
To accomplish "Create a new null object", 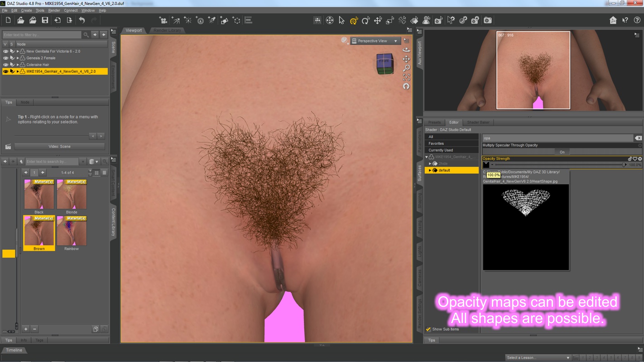I will pos(236,20).
